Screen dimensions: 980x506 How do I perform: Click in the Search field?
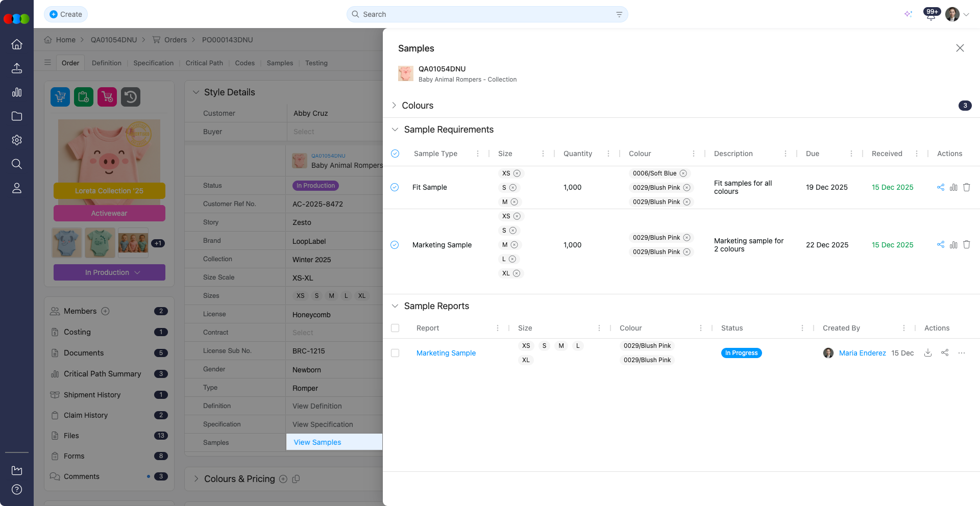coord(485,14)
